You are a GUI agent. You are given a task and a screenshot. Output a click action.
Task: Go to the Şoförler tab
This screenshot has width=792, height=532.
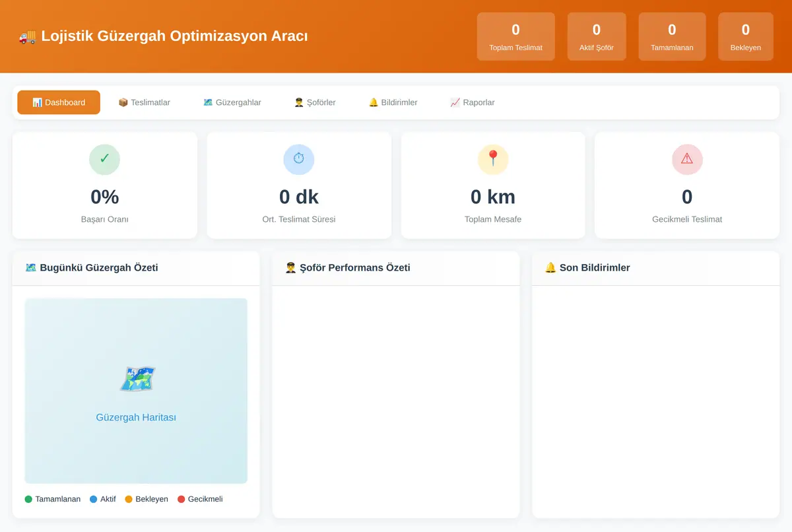[315, 102]
